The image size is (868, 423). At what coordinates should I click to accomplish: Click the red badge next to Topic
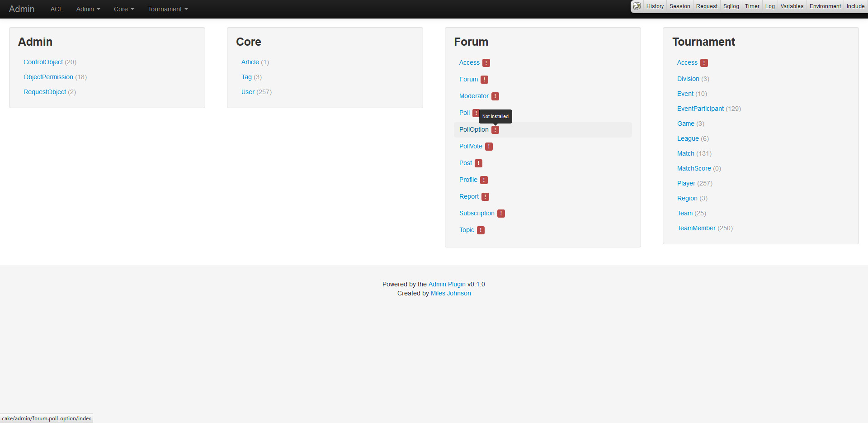click(x=481, y=230)
